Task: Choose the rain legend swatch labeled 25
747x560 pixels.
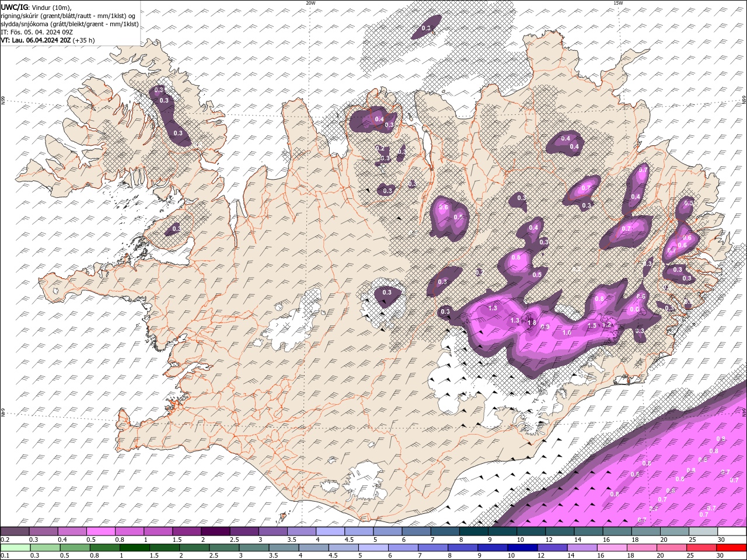Action: 703,548
